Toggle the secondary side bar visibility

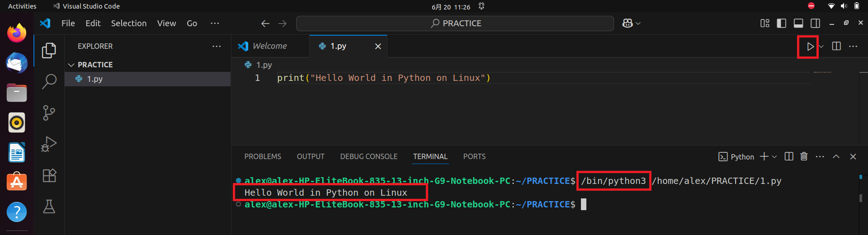[x=815, y=23]
